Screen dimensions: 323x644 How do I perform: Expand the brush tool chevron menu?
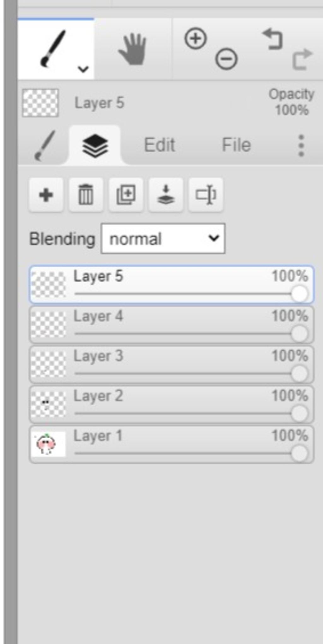(83, 69)
